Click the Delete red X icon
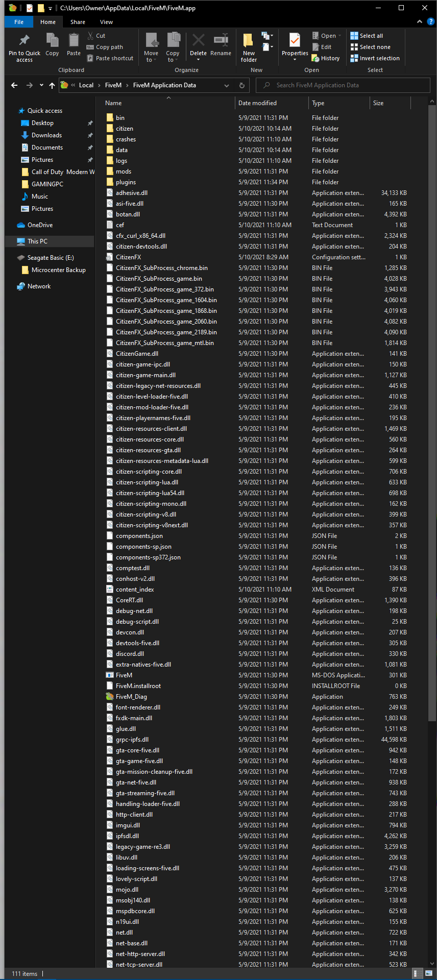The image size is (437, 980). (199, 40)
